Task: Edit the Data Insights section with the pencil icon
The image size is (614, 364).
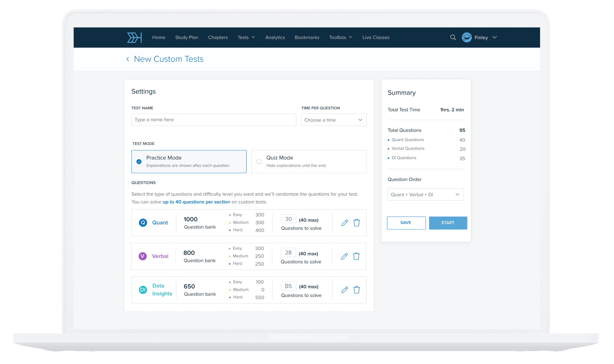Action: point(345,290)
